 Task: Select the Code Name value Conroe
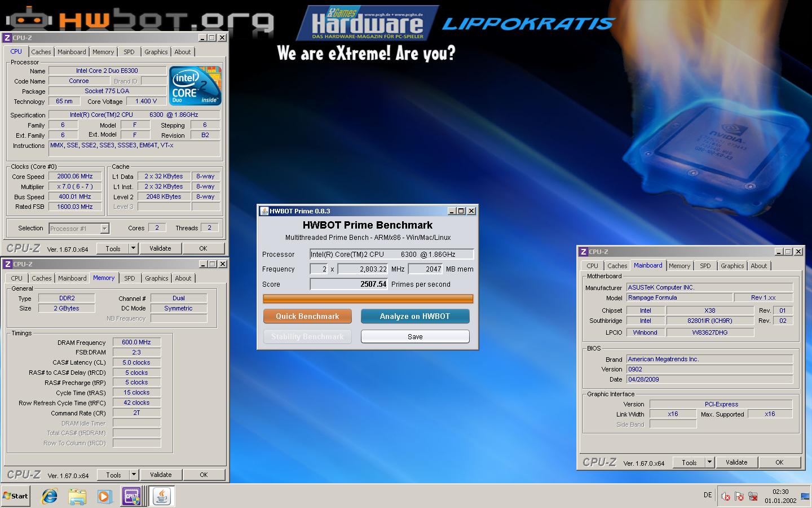79,81
